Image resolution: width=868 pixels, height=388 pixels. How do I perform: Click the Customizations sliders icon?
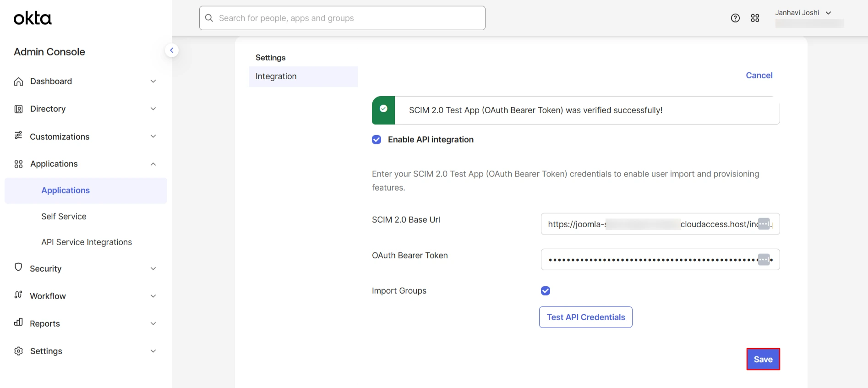pos(18,135)
